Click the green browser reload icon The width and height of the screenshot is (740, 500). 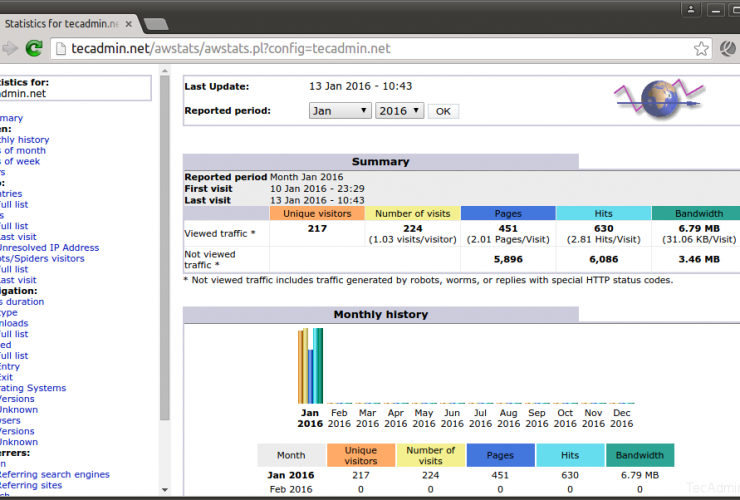pyautogui.click(x=34, y=48)
